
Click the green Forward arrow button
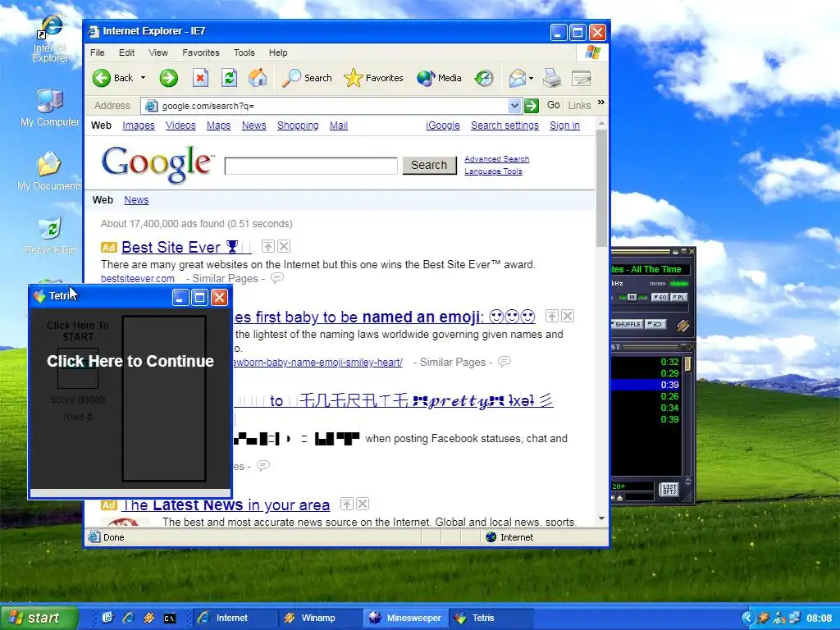click(168, 78)
